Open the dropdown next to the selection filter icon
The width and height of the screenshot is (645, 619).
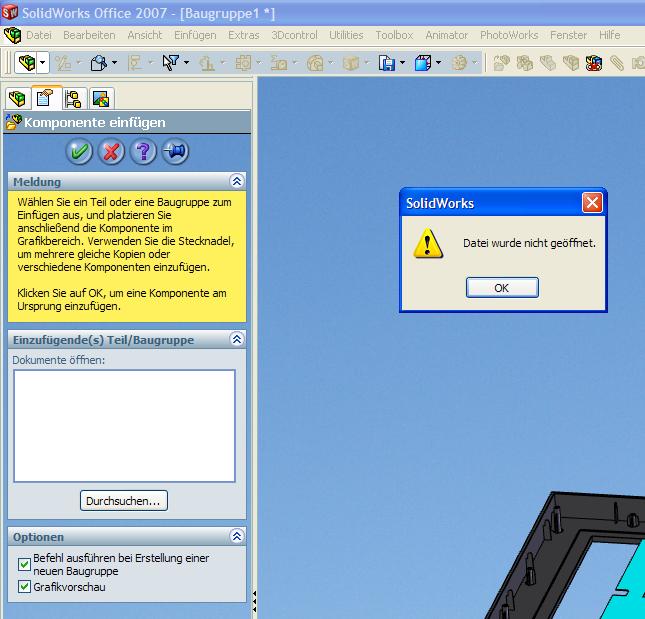186,63
